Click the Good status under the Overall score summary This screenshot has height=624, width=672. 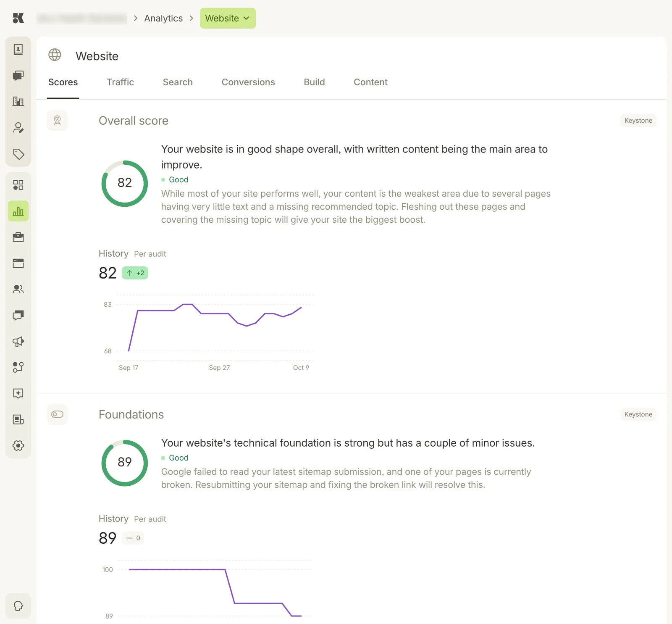pos(175,180)
